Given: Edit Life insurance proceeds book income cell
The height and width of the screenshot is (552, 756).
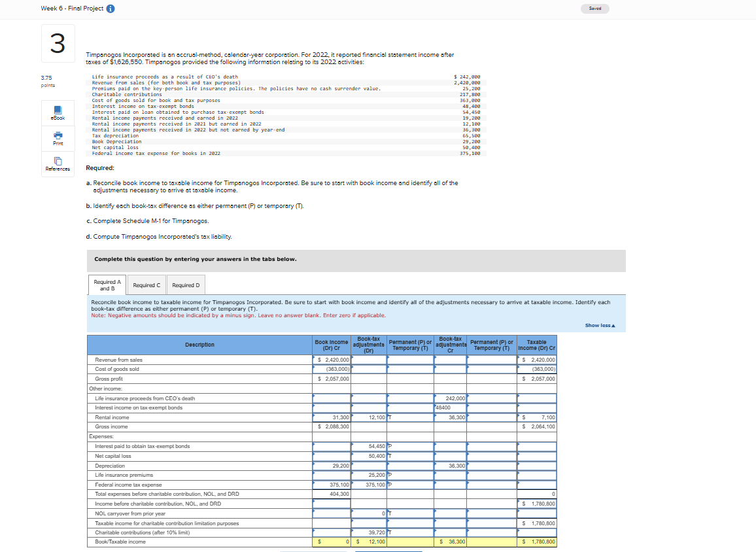Looking at the screenshot, I should 332,399.
